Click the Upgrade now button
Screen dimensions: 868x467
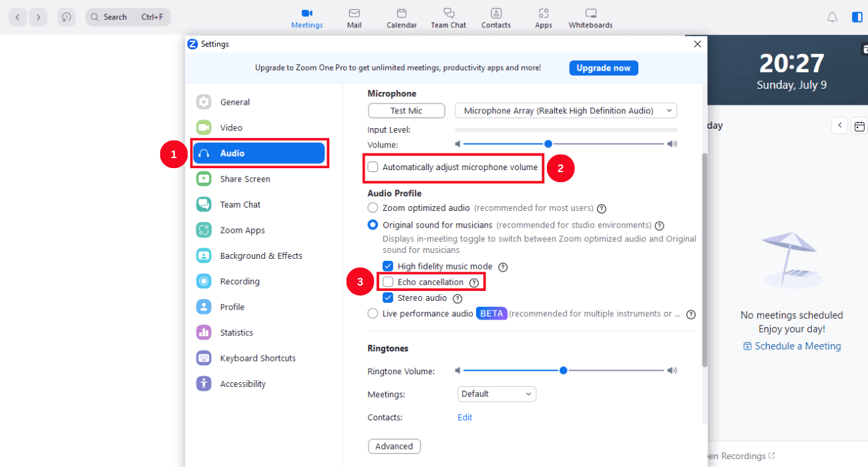click(604, 68)
